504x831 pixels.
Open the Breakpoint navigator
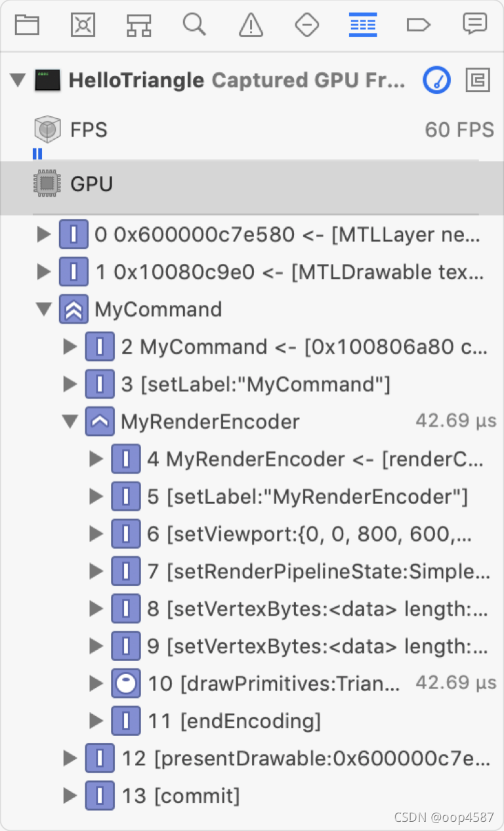pos(418,25)
